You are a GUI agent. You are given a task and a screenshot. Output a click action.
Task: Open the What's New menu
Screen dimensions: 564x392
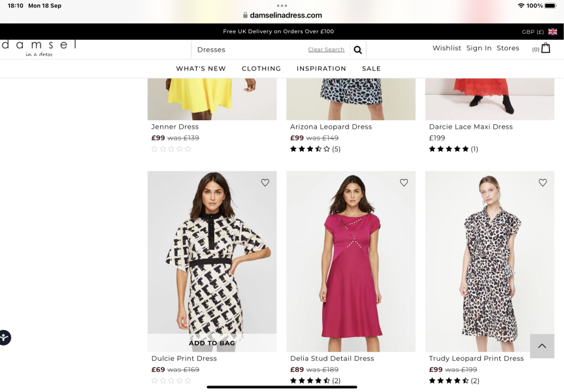(201, 69)
